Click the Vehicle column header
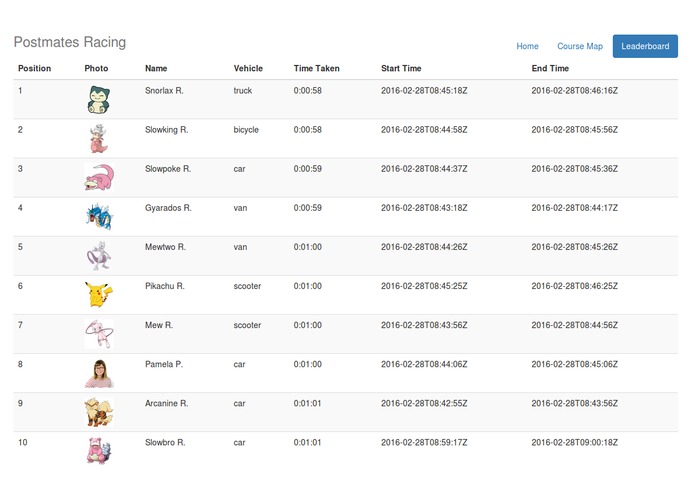 tap(248, 68)
